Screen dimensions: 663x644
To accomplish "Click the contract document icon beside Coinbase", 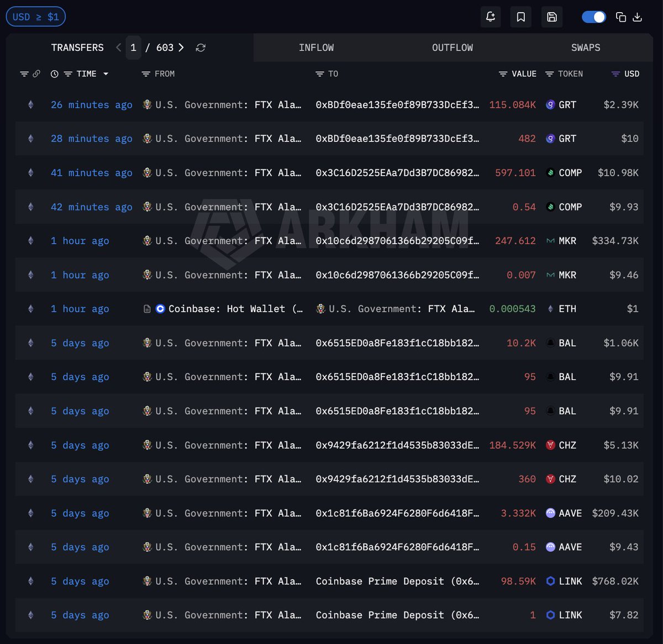I will (x=147, y=309).
